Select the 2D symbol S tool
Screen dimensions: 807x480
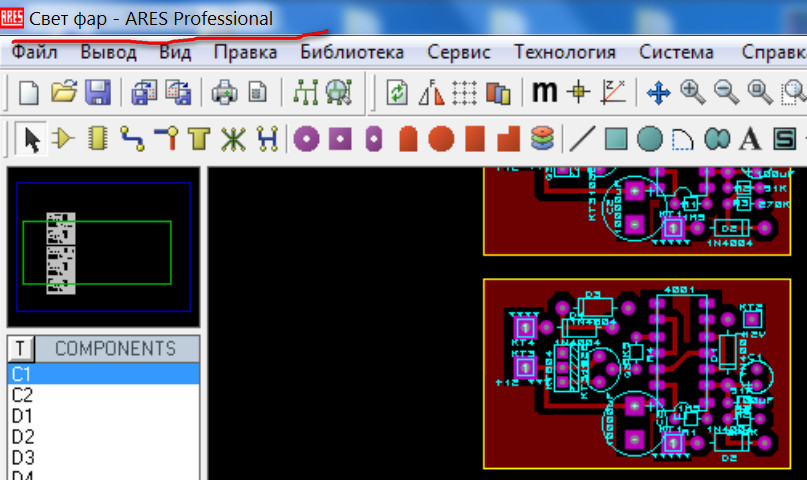[x=785, y=139]
